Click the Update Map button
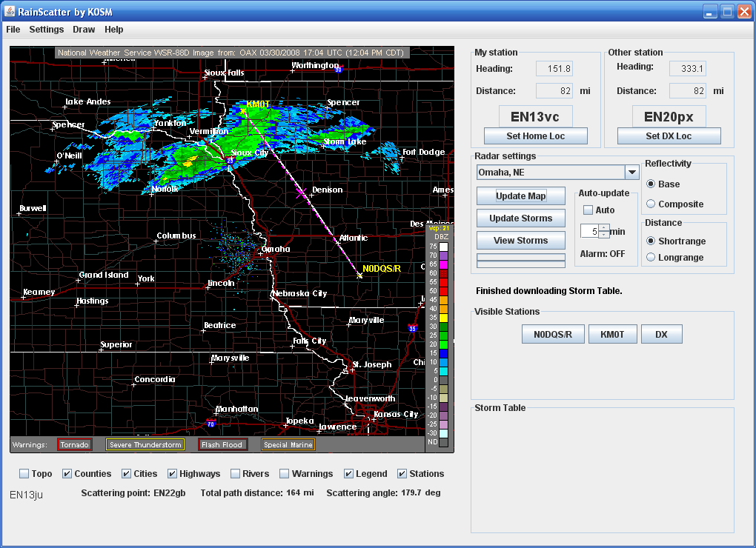This screenshot has height=548, width=756. 520,196
